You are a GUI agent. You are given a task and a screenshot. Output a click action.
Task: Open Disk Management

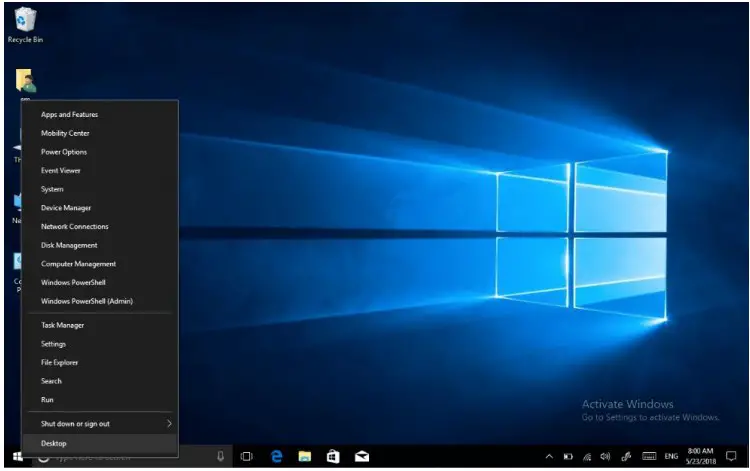(x=100, y=245)
